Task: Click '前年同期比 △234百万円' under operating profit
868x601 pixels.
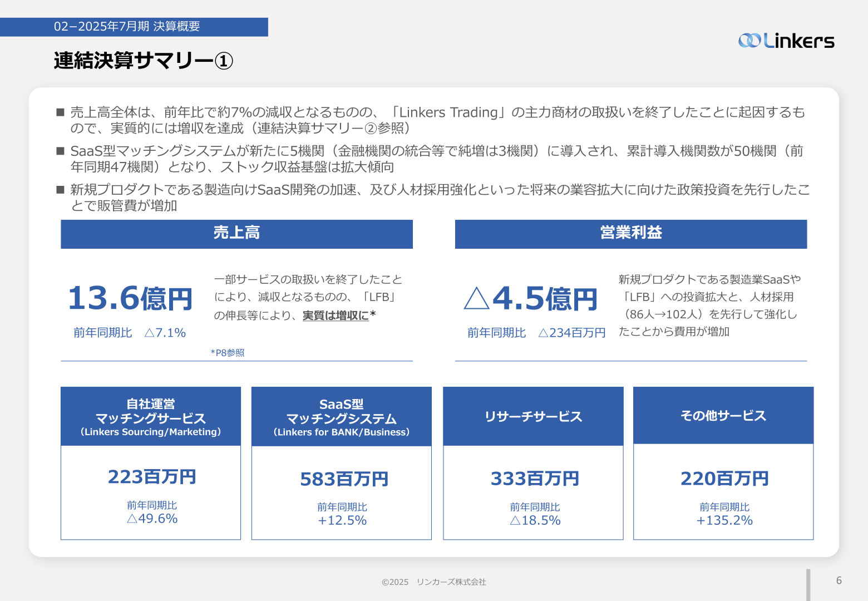Action: pyautogui.click(x=536, y=333)
